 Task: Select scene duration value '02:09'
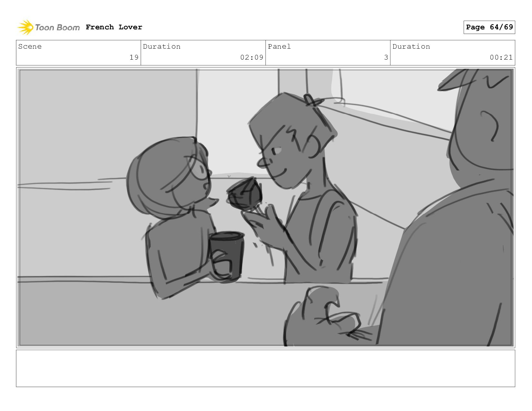point(252,57)
